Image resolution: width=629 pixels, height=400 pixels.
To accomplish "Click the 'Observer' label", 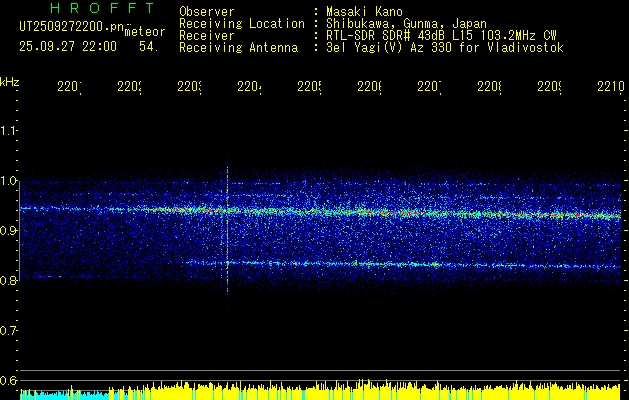I will [207, 11].
